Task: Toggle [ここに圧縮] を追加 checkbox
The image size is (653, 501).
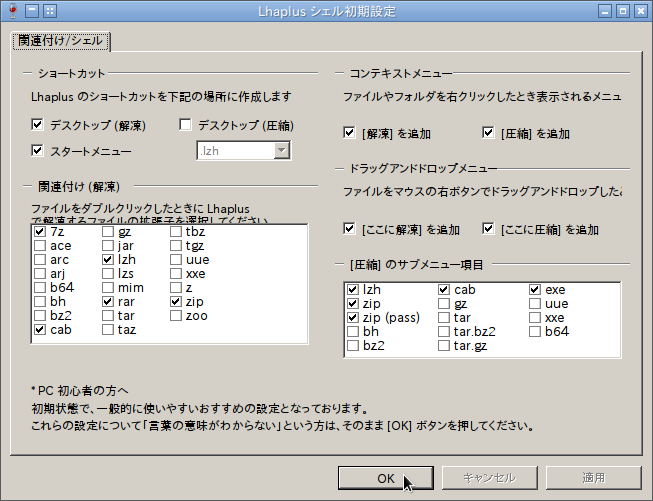Action: (x=488, y=229)
